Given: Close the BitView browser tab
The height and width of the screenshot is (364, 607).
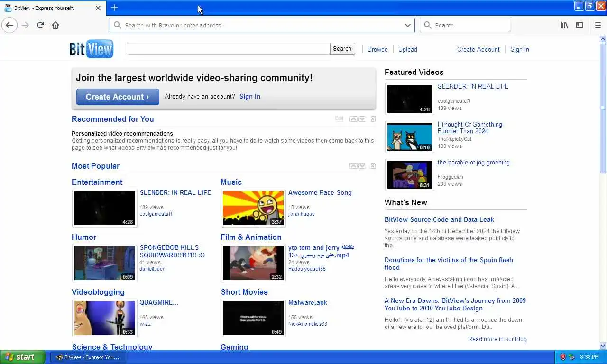Looking at the screenshot, I should (x=98, y=8).
